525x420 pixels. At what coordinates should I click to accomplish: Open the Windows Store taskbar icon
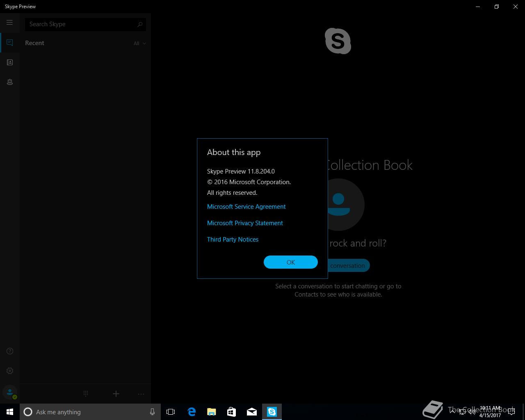tap(231, 412)
